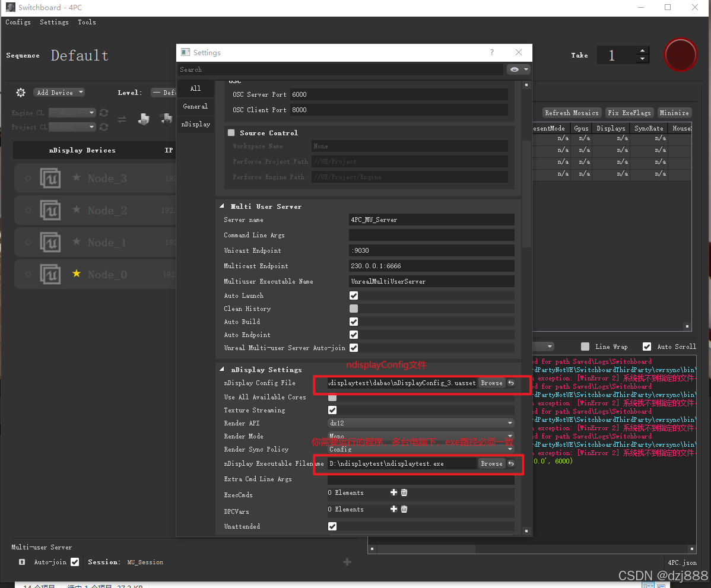Toggle Unreal Multi-user Server Auto-join checkbox
This screenshot has width=711, height=588.
point(354,348)
